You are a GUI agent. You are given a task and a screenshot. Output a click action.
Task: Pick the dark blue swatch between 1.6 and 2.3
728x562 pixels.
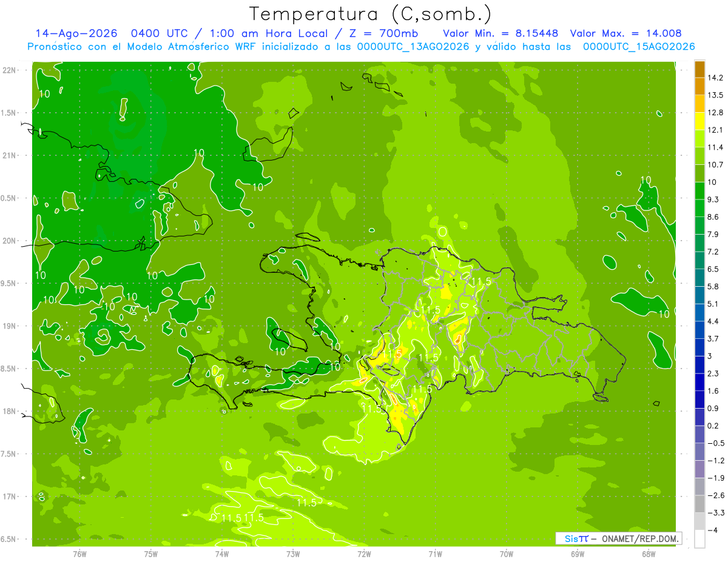coord(699,382)
